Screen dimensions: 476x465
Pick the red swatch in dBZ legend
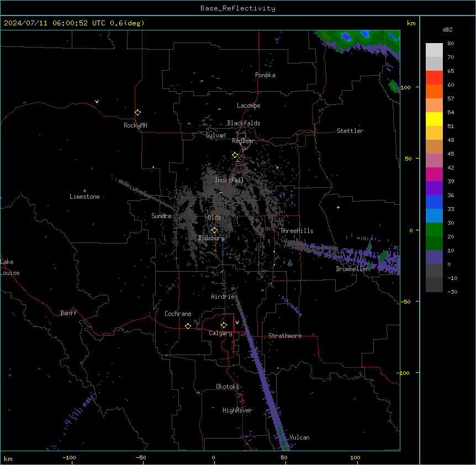[434, 78]
